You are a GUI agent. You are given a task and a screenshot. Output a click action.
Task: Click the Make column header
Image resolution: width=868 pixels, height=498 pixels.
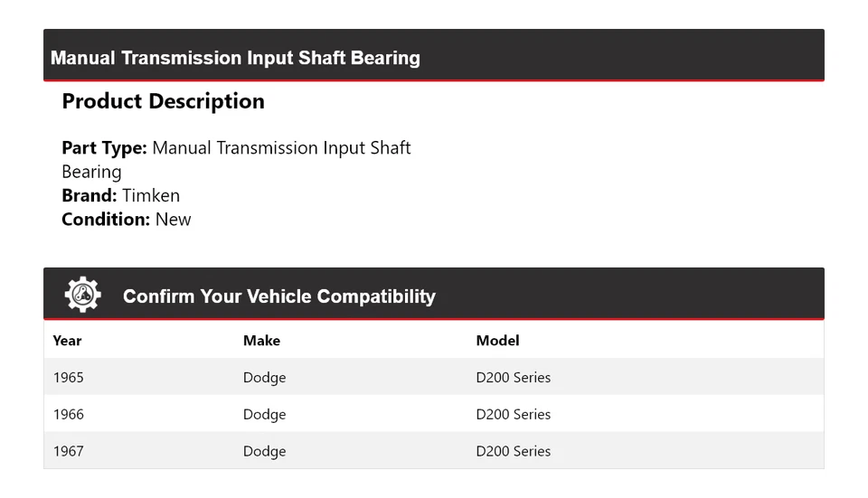click(261, 341)
